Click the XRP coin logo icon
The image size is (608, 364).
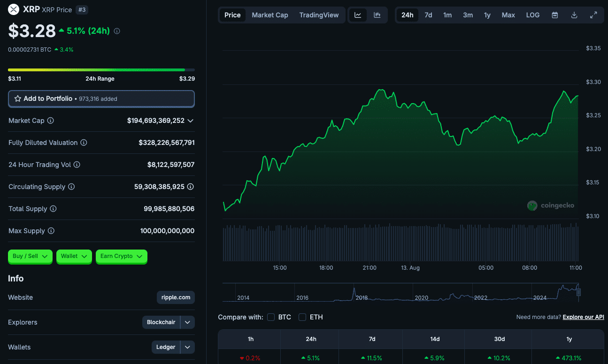pyautogui.click(x=14, y=9)
